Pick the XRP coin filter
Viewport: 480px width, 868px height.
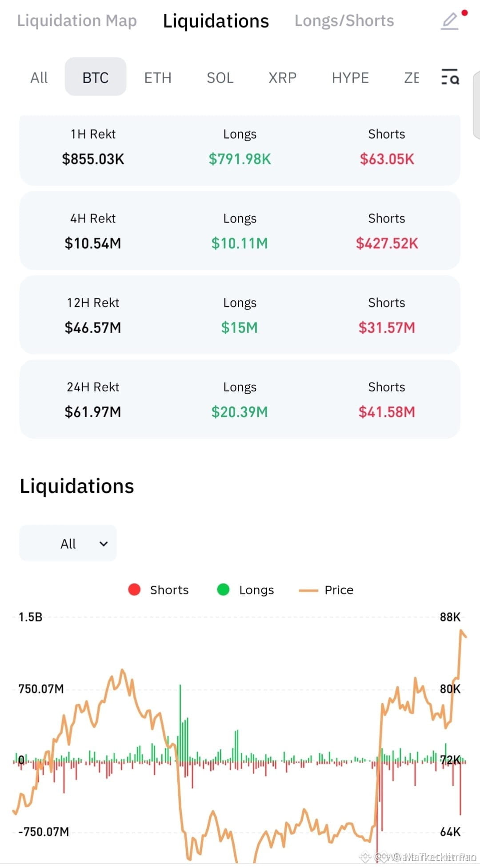coord(282,77)
